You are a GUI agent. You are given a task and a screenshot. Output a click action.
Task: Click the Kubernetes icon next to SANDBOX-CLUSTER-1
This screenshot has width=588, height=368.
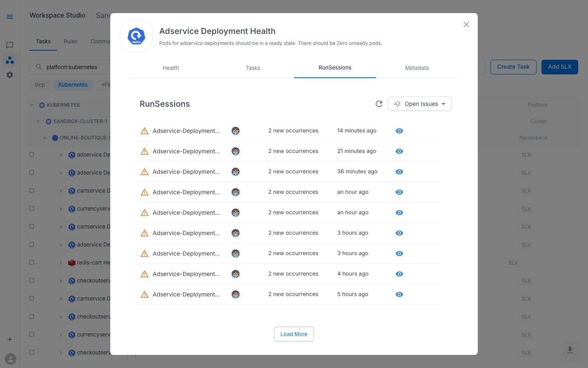tap(49, 121)
